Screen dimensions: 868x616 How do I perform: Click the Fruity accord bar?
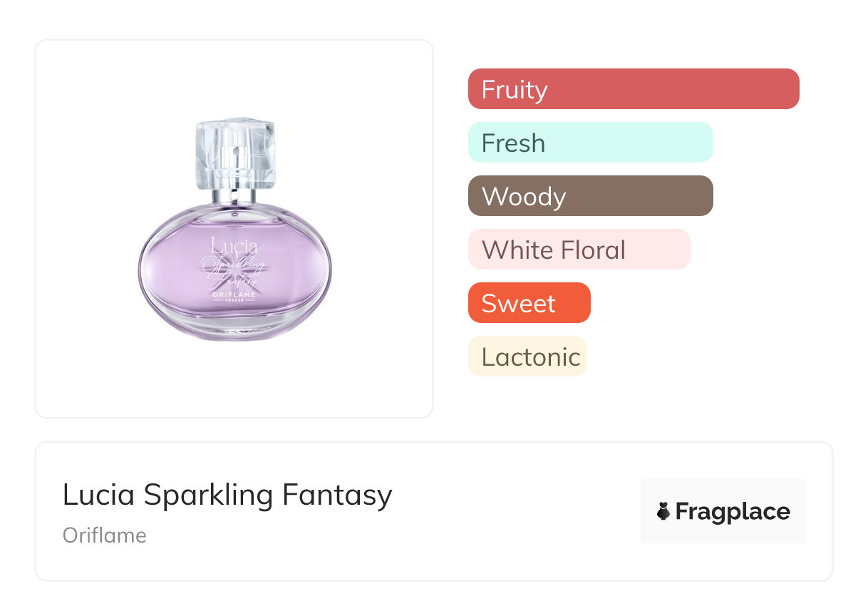point(633,89)
